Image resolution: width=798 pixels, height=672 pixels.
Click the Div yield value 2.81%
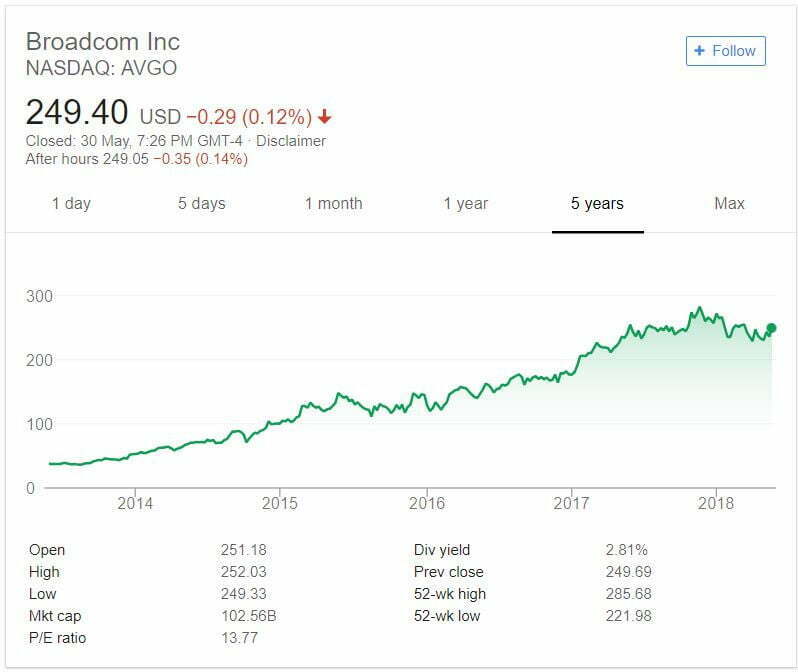(627, 550)
